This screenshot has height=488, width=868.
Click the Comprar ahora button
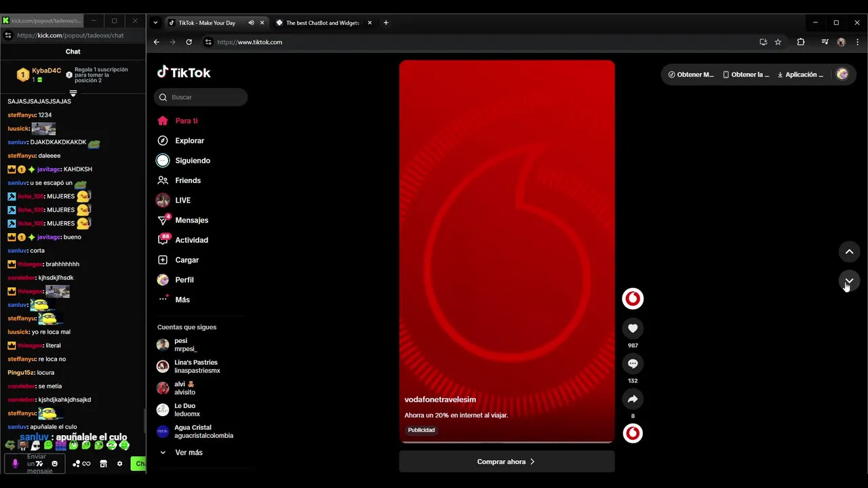[507, 462]
